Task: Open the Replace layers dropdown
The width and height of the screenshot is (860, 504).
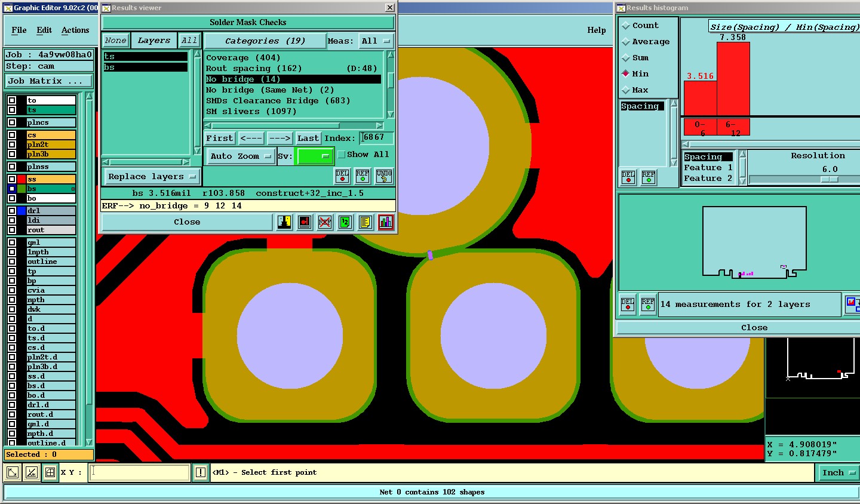Action: pos(152,177)
